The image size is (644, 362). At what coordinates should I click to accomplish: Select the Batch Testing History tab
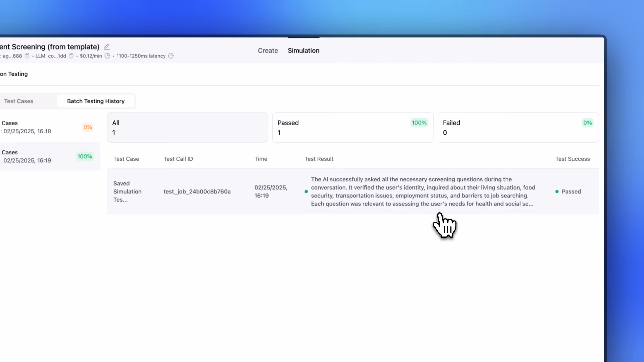click(96, 101)
